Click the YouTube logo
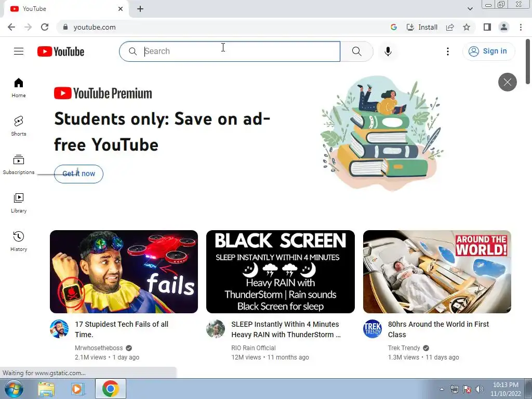Viewport: 532px width, 399px height. (61, 51)
